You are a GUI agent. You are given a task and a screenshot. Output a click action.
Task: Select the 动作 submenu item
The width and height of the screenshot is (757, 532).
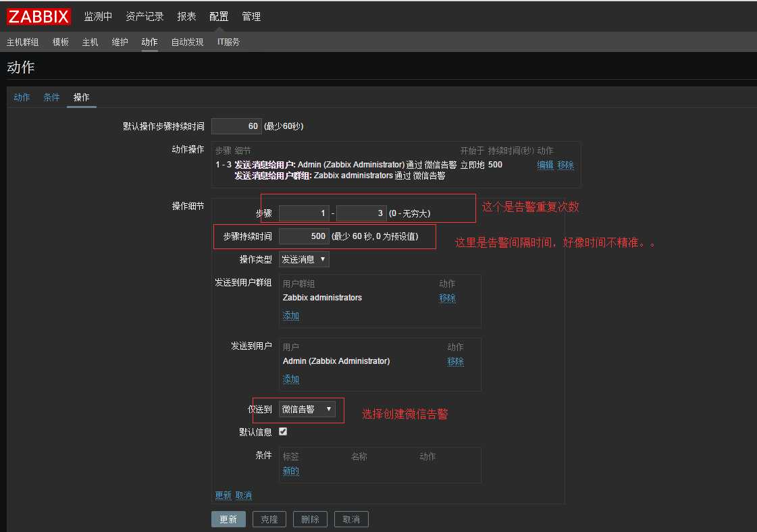coord(149,42)
